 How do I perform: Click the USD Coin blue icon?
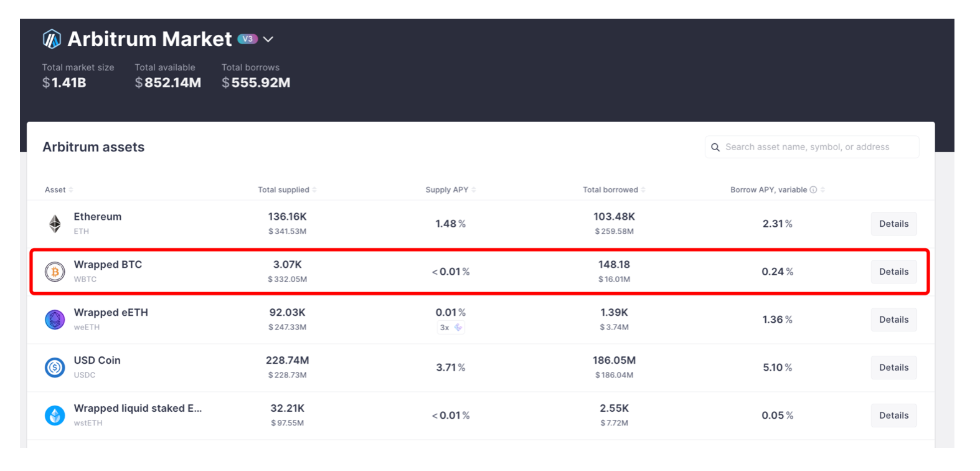pyautogui.click(x=55, y=368)
